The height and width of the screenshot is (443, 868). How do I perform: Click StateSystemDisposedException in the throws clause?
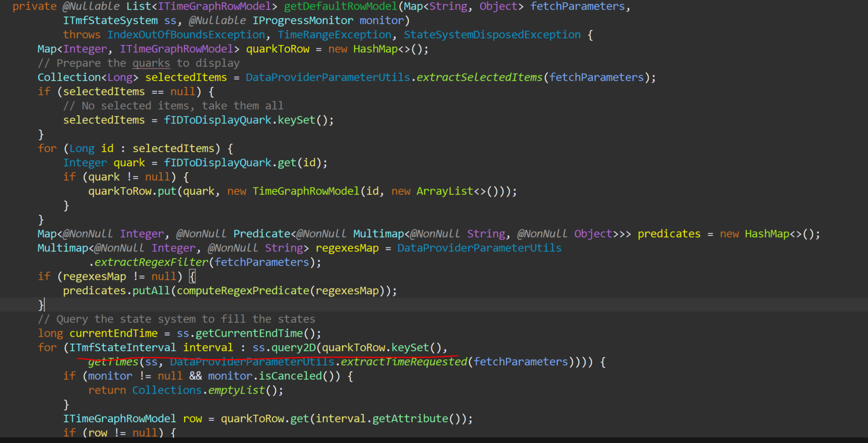click(x=492, y=35)
